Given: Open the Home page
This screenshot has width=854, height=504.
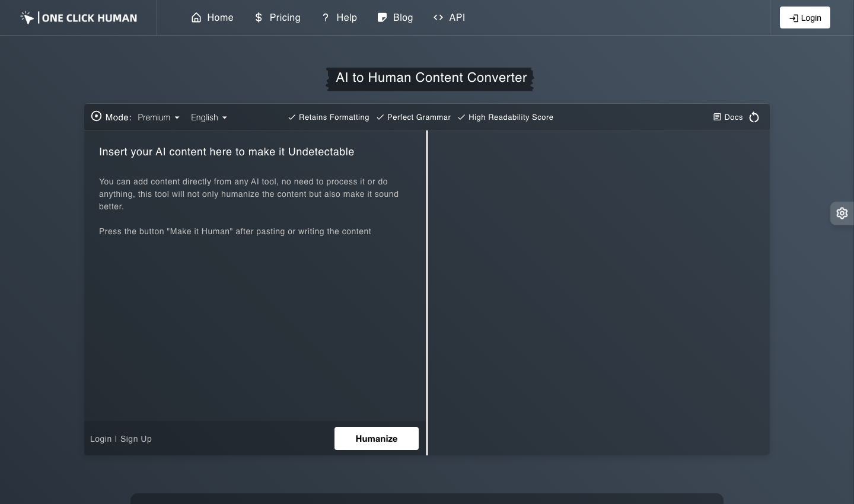Looking at the screenshot, I should point(212,18).
